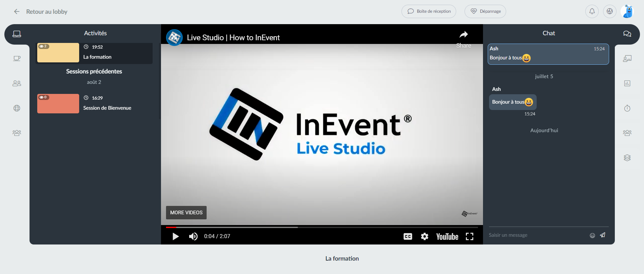Click the viewer count eye badge showing 2
Screen dimensions: 644x274
tap(44, 46)
